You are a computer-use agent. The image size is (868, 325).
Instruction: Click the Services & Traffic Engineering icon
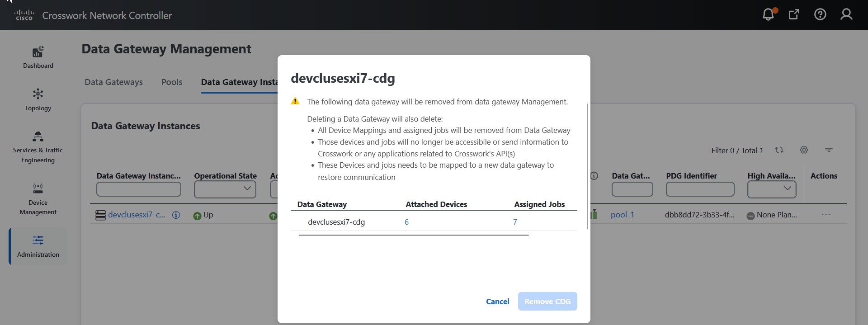click(x=38, y=137)
